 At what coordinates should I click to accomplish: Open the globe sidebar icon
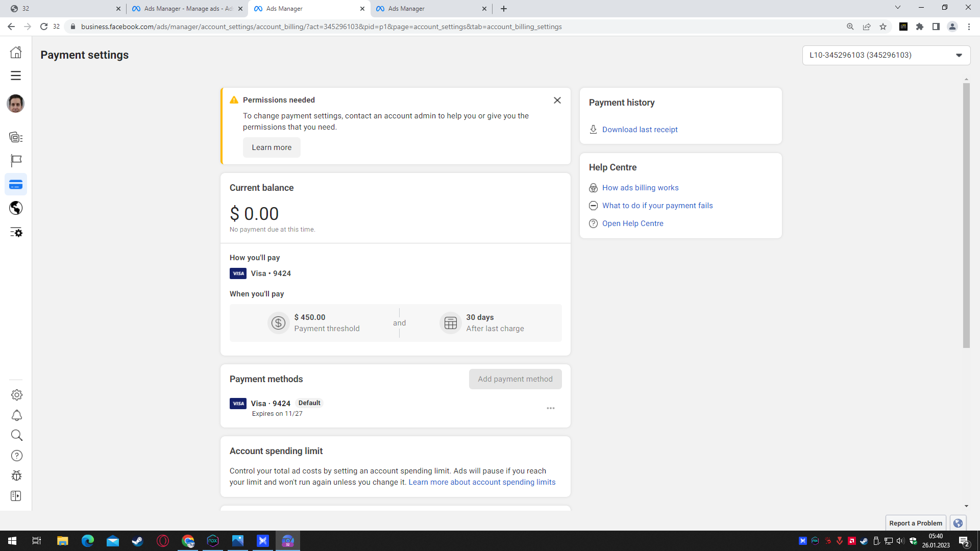[x=16, y=208]
